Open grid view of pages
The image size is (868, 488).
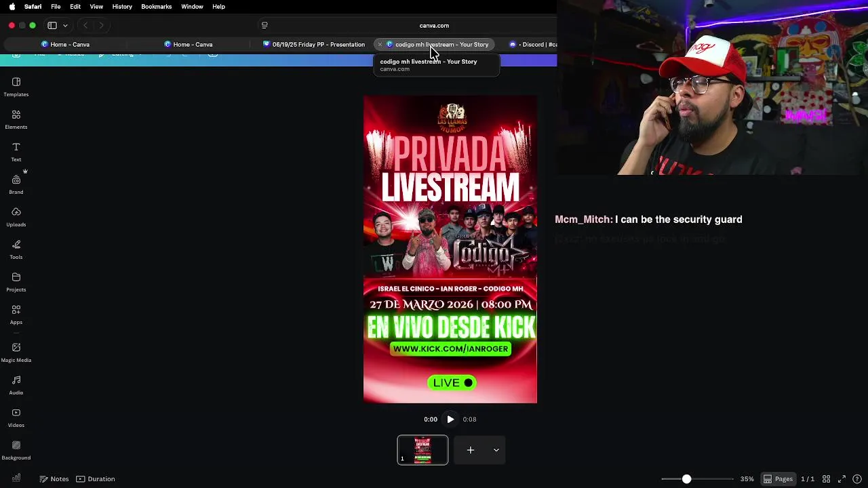826,479
